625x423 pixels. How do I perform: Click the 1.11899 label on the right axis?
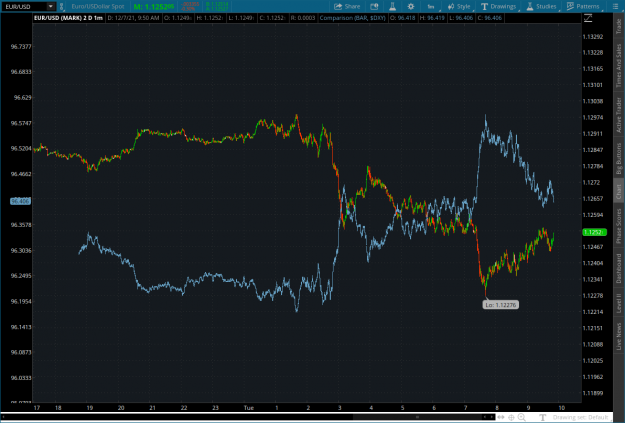click(593, 393)
